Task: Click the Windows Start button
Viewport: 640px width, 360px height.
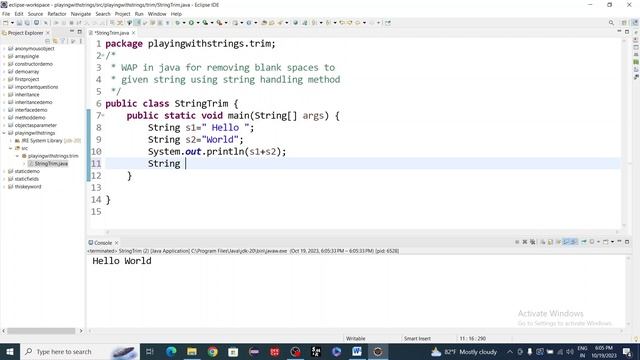Action: (x=9, y=351)
